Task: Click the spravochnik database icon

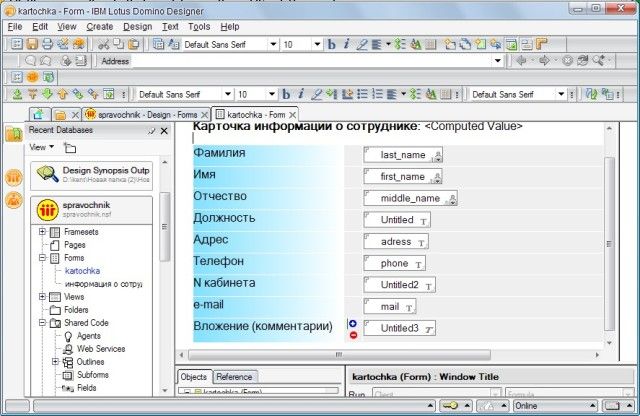Action: 48,210
